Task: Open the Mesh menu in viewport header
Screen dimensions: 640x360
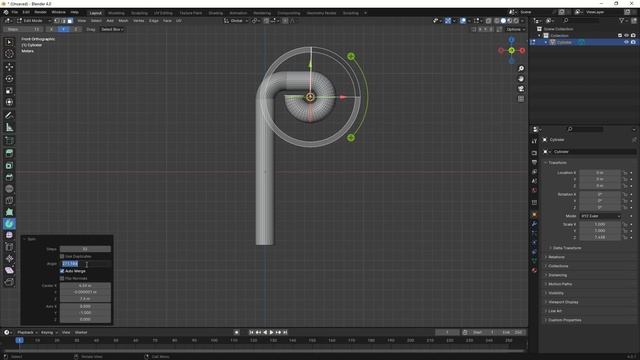Action: pyautogui.click(x=123, y=21)
